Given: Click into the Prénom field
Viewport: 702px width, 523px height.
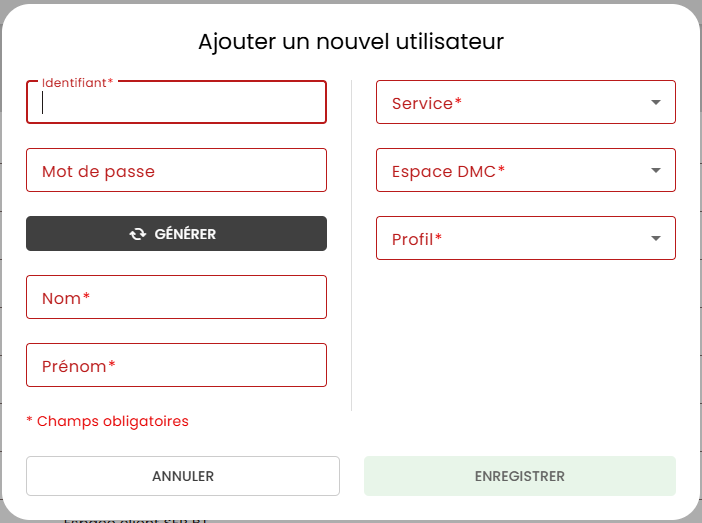Looking at the screenshot, I should (x=176, y=365).
